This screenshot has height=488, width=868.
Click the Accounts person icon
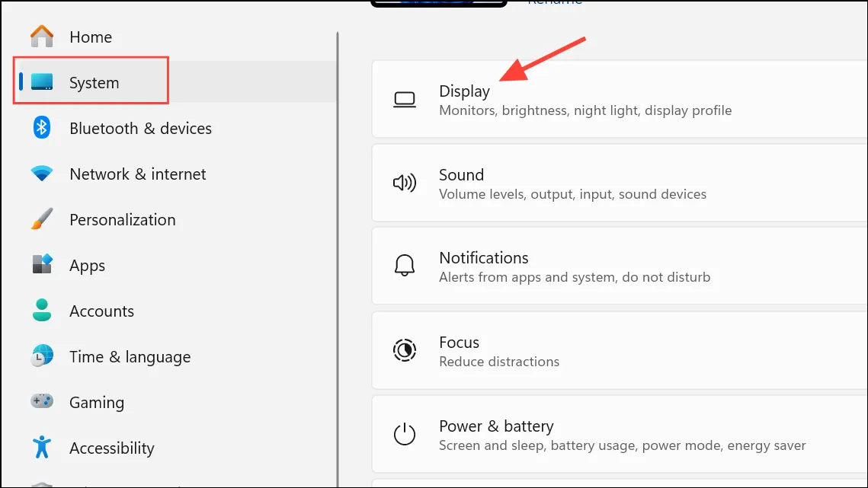41,311
